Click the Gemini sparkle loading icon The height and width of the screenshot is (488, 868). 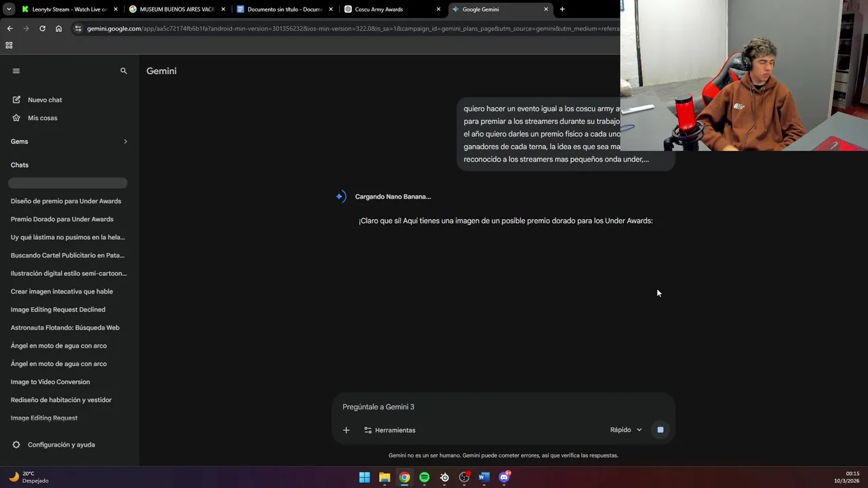(340, 197)
